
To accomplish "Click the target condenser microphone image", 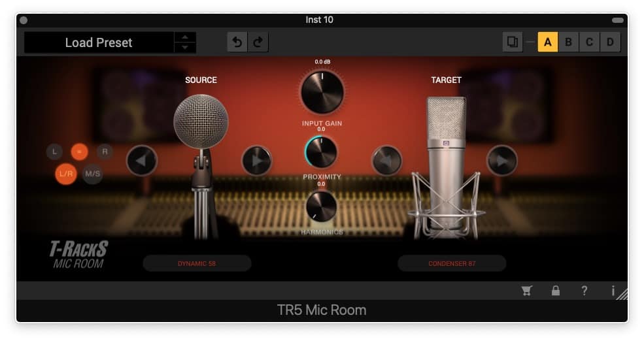I will point(446,169).
